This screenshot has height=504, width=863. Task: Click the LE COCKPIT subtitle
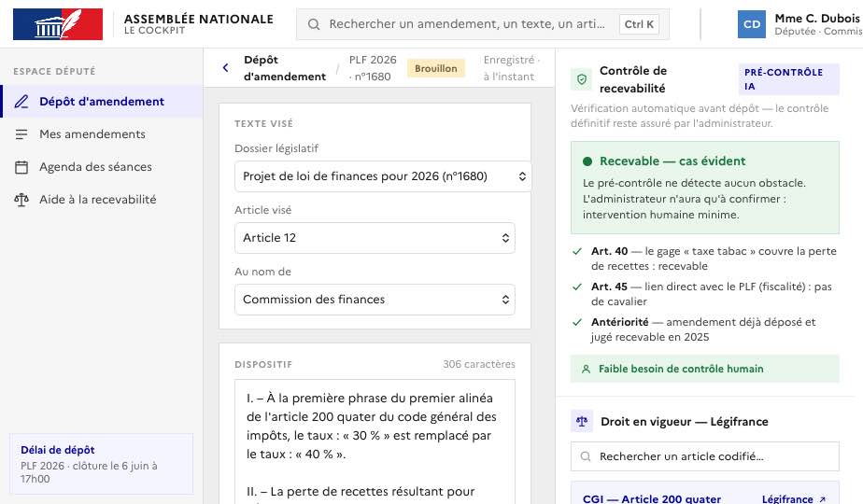(x=155, y=31)
